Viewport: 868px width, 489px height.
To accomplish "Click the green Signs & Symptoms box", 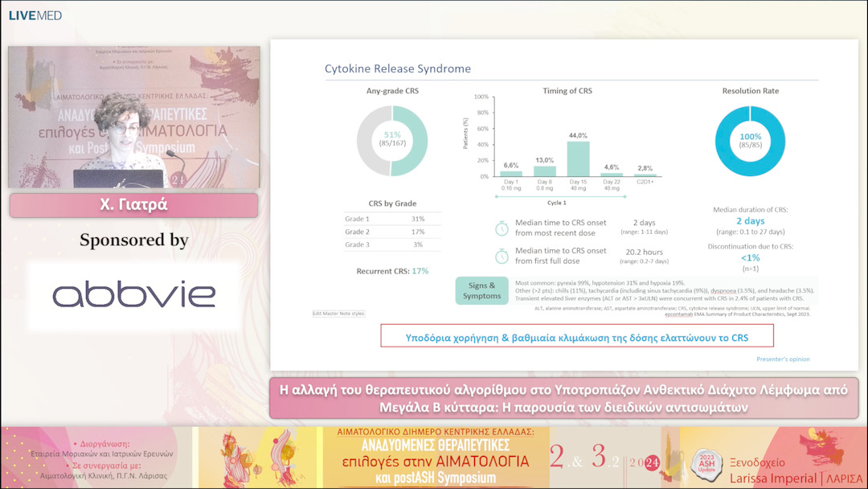I will coord(482,290).
